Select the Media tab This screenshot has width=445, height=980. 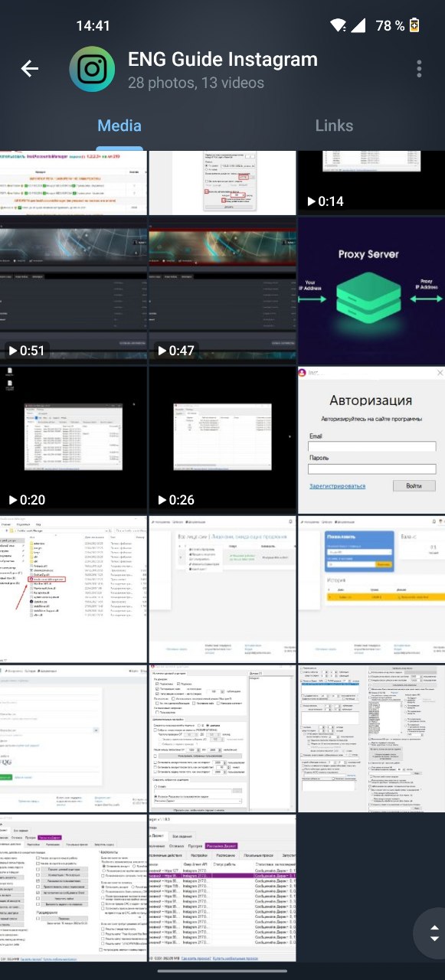click(119, 126)
